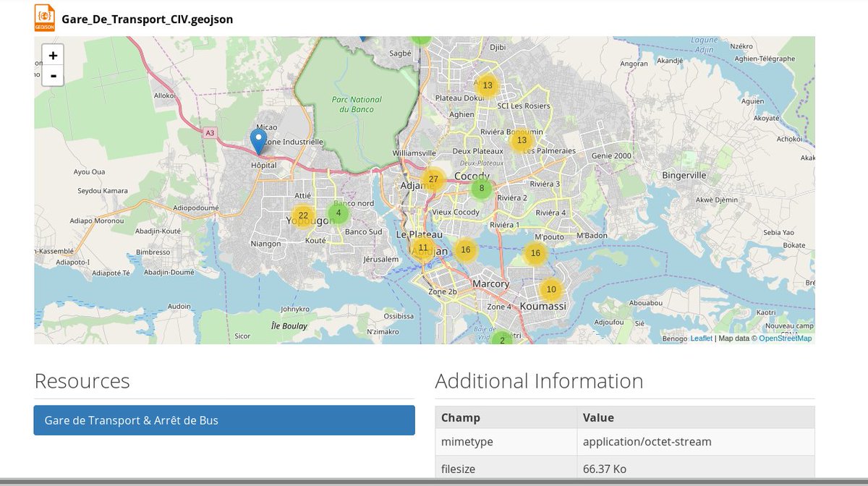Click the map zoom in plus button
The image size is (868, 486).
tap(53, 55)
